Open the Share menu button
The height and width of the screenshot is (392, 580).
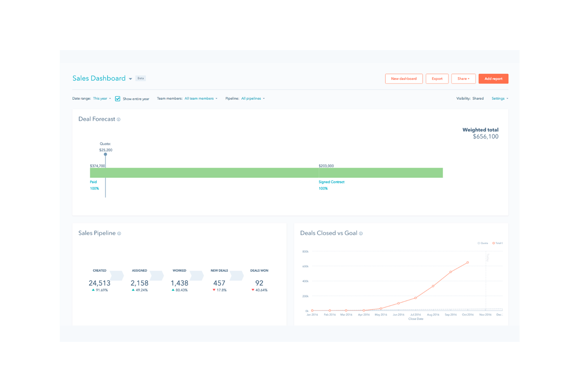coord(463,79)
